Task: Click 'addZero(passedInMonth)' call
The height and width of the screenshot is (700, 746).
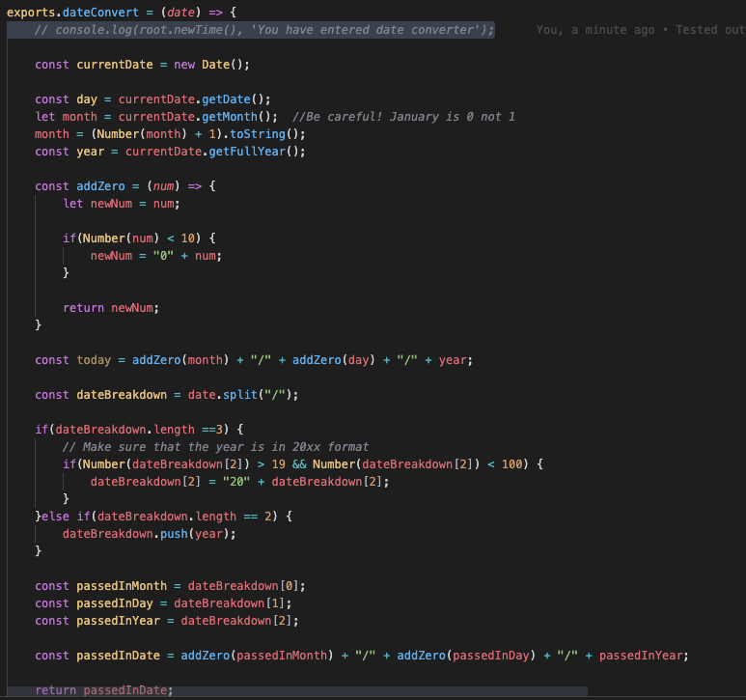Action: (x=257, y=656)
